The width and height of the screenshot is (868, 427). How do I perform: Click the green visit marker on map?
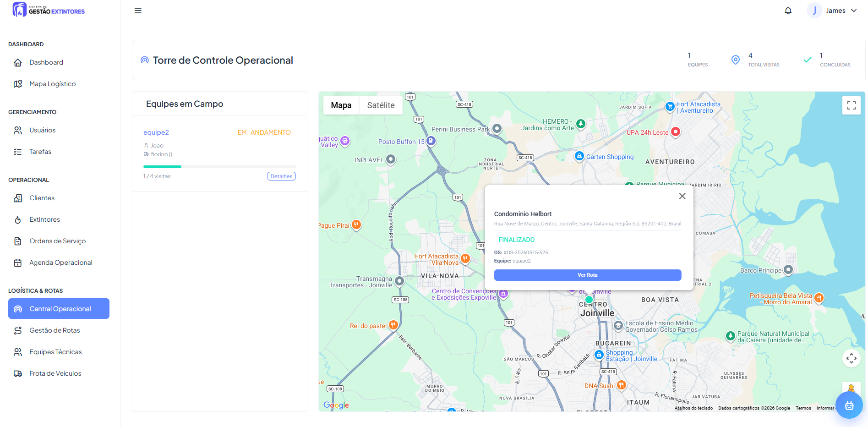589,299
